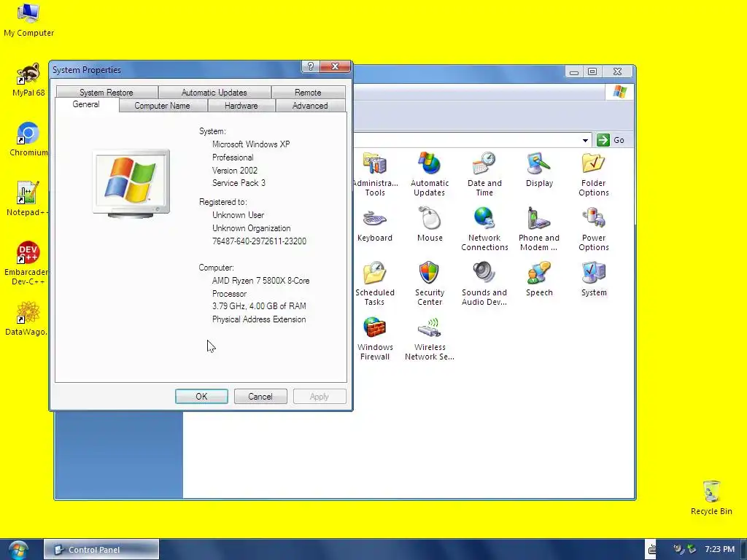The width and height of the screenshot is (747, 560).
Task: Expand the address bar dropdown arrow
Action: click(x=585, y=140)
